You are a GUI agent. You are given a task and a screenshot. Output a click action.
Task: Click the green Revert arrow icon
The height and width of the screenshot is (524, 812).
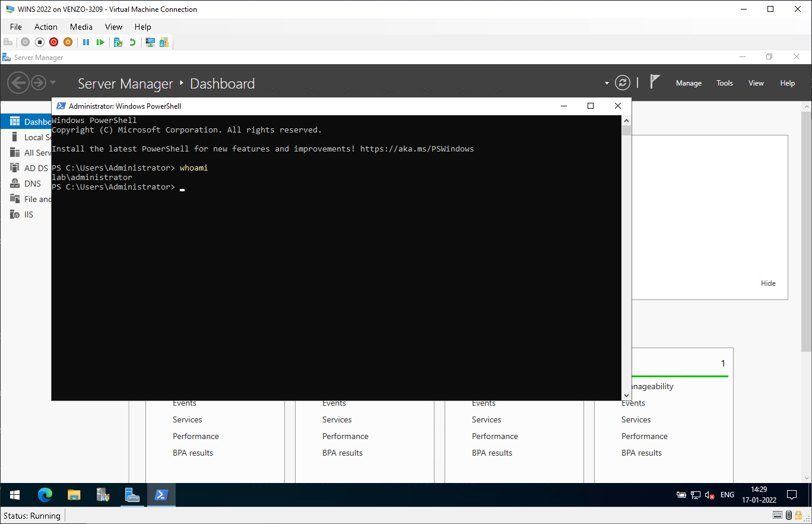tap(132, 42)
